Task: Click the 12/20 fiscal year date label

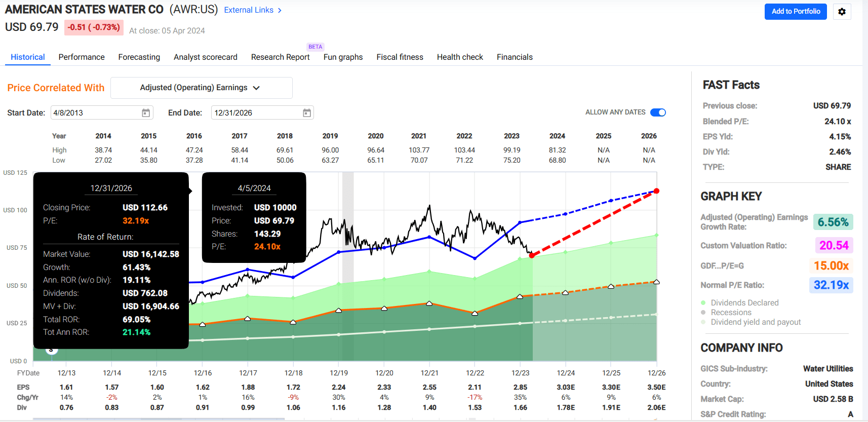Action: pos(384,373)
